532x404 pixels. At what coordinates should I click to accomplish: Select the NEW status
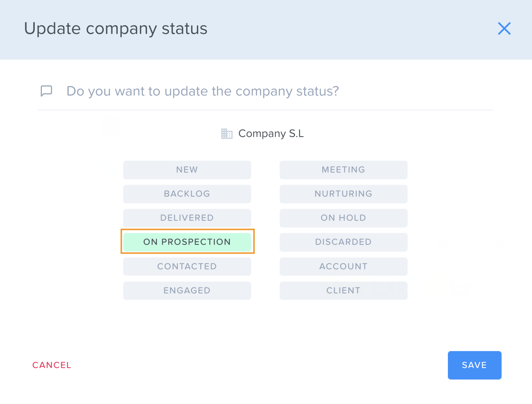187,170
